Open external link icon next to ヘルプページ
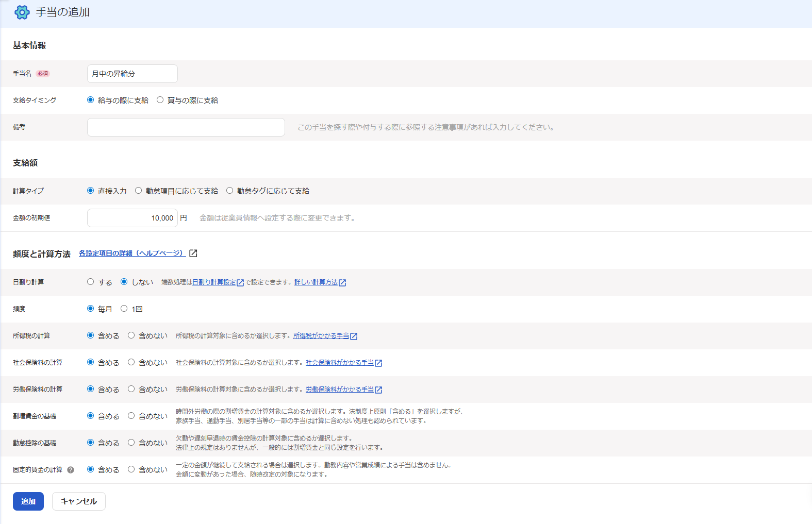812x524 pixels. pos(193,253)
